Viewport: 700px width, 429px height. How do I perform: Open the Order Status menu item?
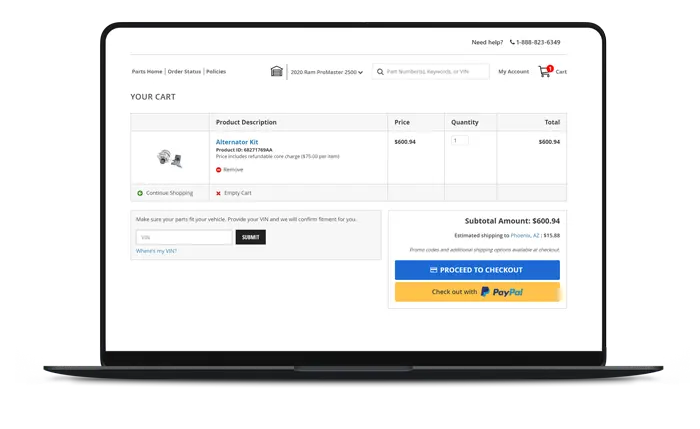tap(184, 71)
